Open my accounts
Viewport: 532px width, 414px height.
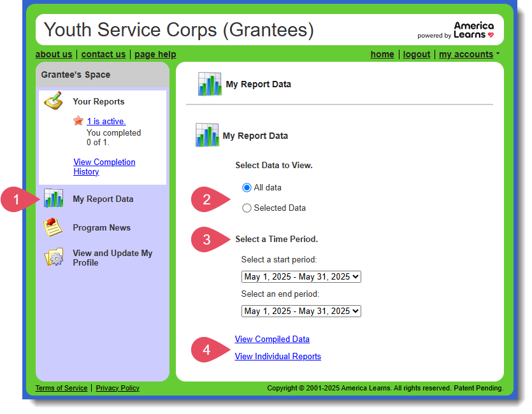[x=466, y=54]
